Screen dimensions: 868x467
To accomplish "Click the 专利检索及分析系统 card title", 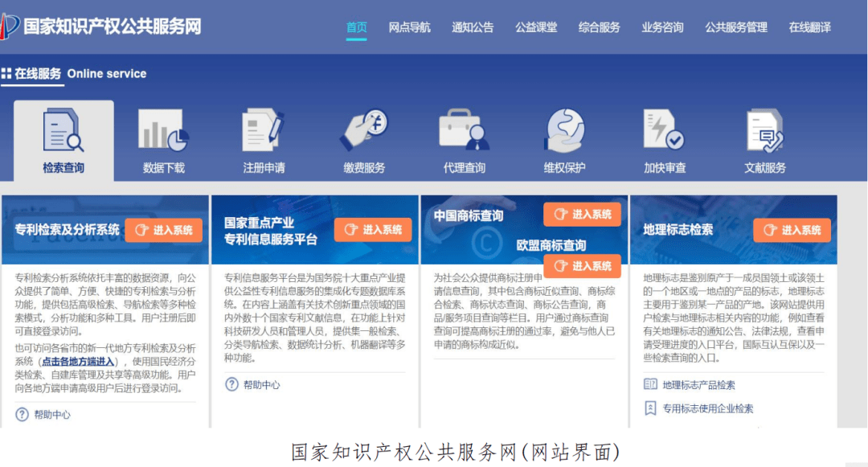I will [x=67, y=230].
